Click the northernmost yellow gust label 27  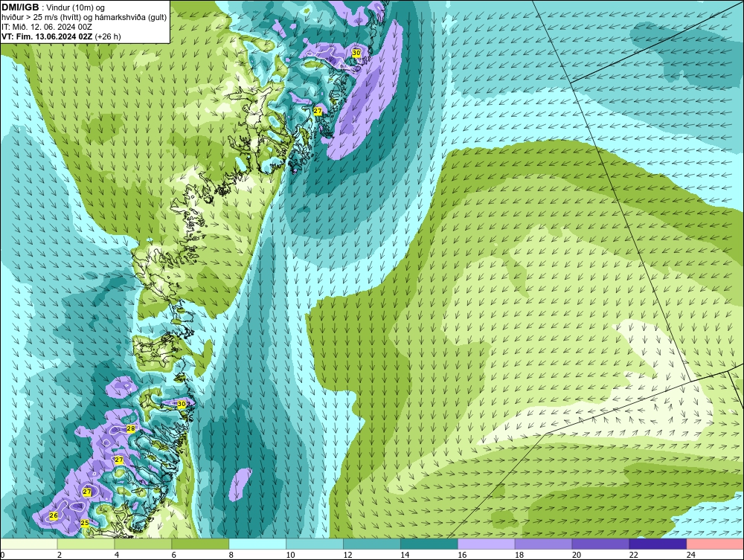318,111
